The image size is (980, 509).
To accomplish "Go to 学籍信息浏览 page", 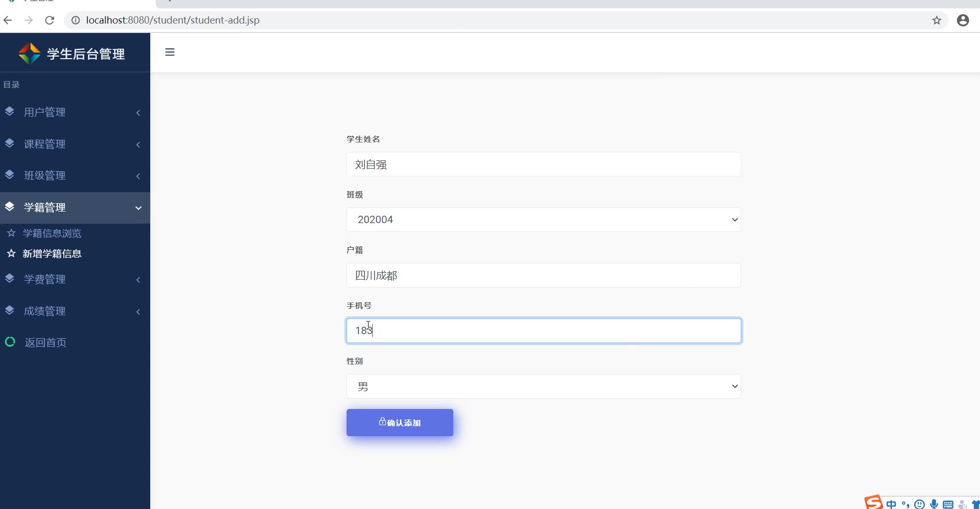I will coord(52,233).
